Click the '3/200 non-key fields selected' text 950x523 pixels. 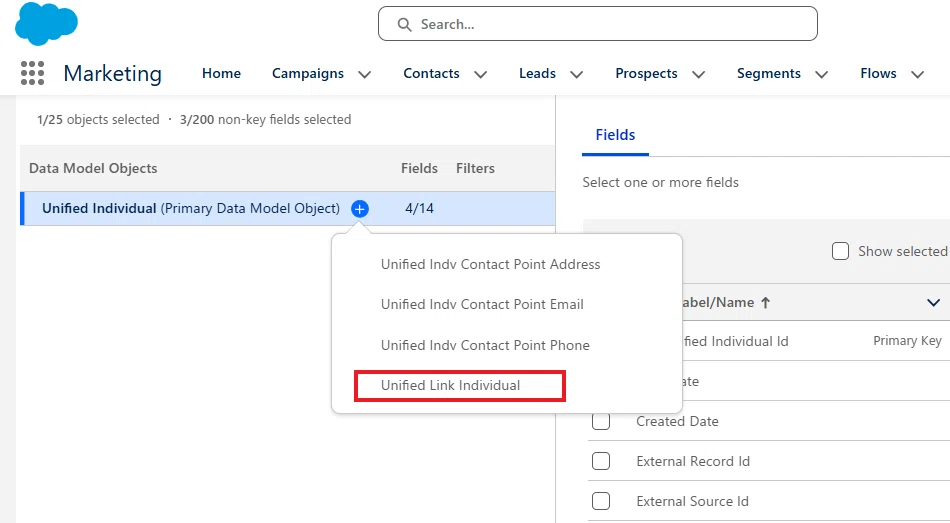[265, 119]
